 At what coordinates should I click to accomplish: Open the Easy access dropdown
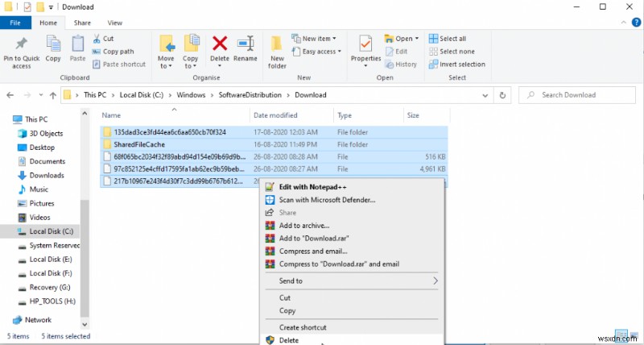(x=316, y=52)
